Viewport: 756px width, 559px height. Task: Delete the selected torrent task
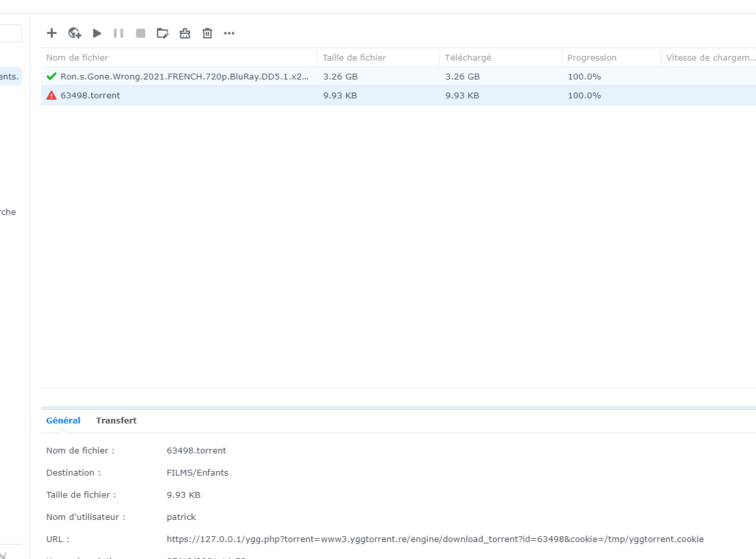tap(206, 33)
